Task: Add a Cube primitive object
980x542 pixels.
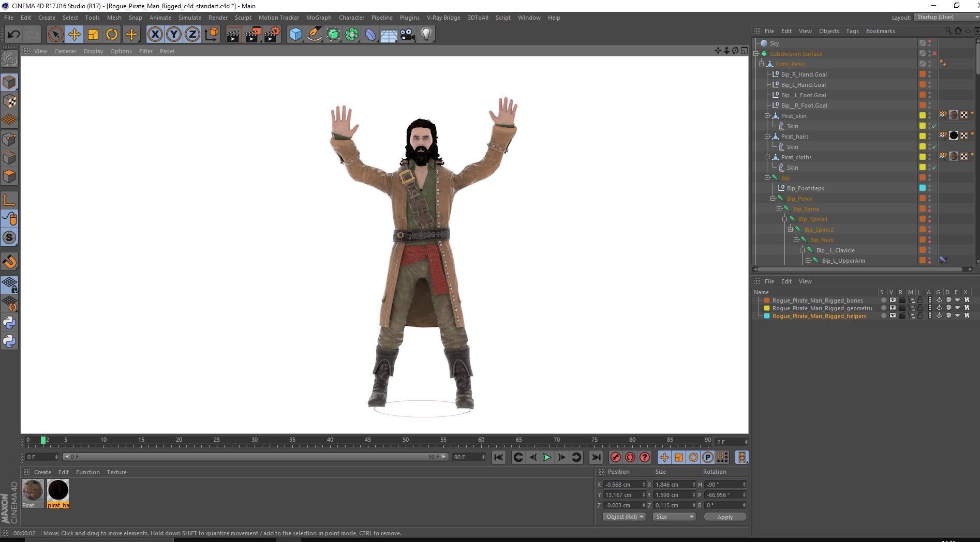Action: pyautogui.click(x=295, y=35)
